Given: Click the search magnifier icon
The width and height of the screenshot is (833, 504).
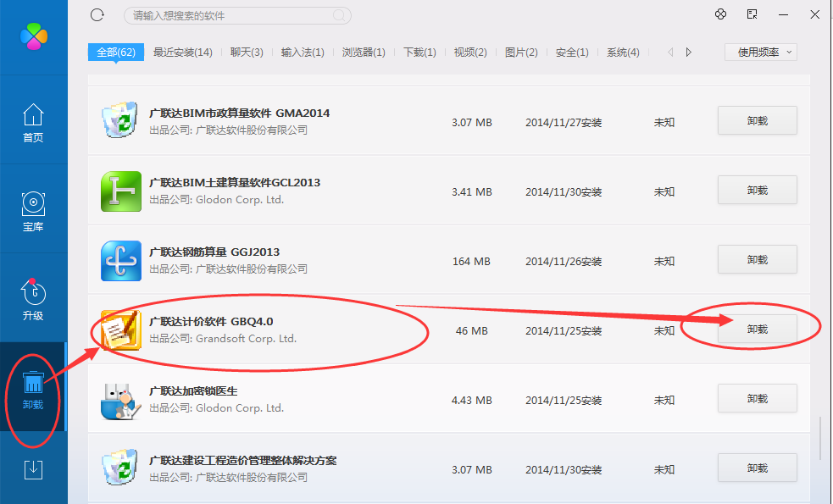Looking at the screenshot, I should [338, 15].
